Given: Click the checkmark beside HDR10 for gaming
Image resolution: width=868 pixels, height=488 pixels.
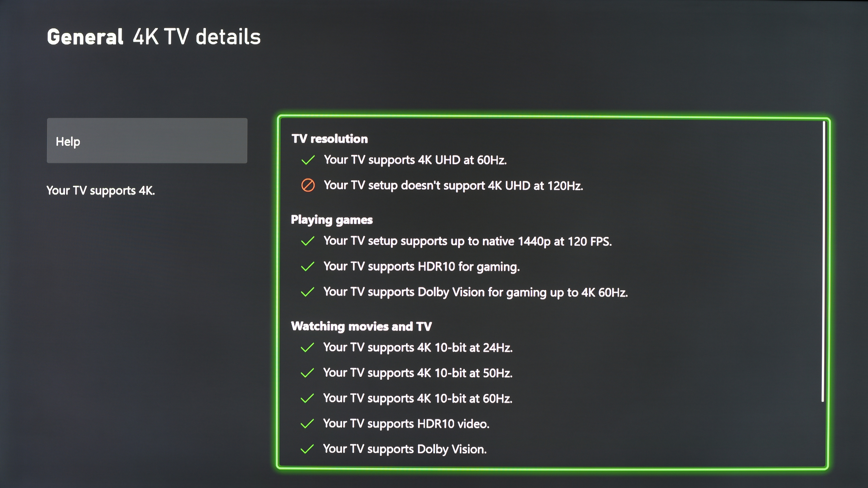Looking at the screenshot, I should 307,266.
